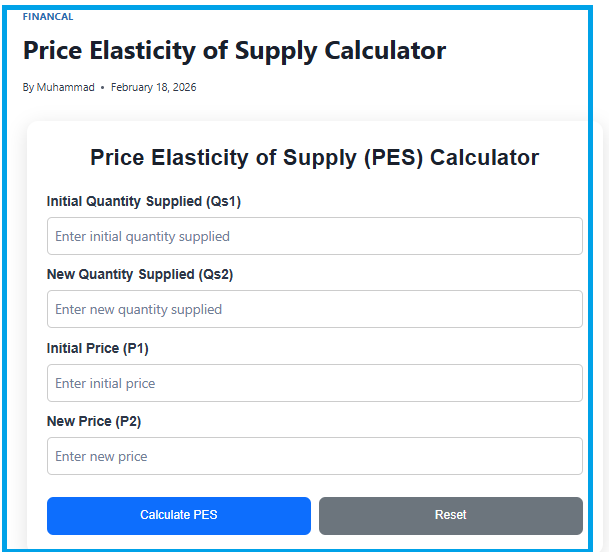Click the word "Calculator" in the page title

click(385, 51)
